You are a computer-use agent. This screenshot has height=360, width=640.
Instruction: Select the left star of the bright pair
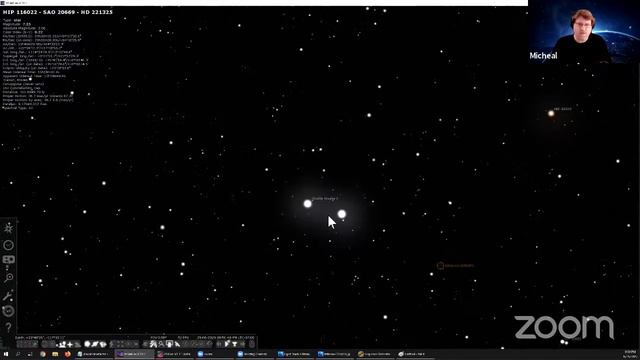point(308,204)
